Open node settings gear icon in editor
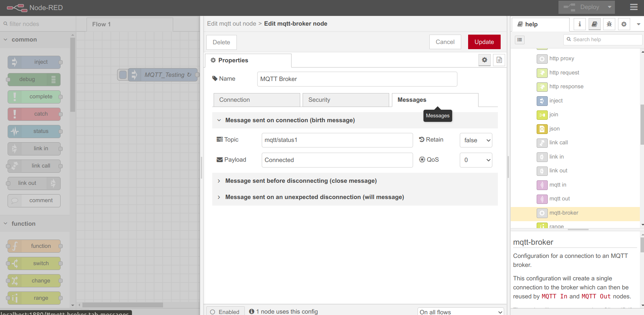This screenshot has height=315, width=644. tap(484, 60)
